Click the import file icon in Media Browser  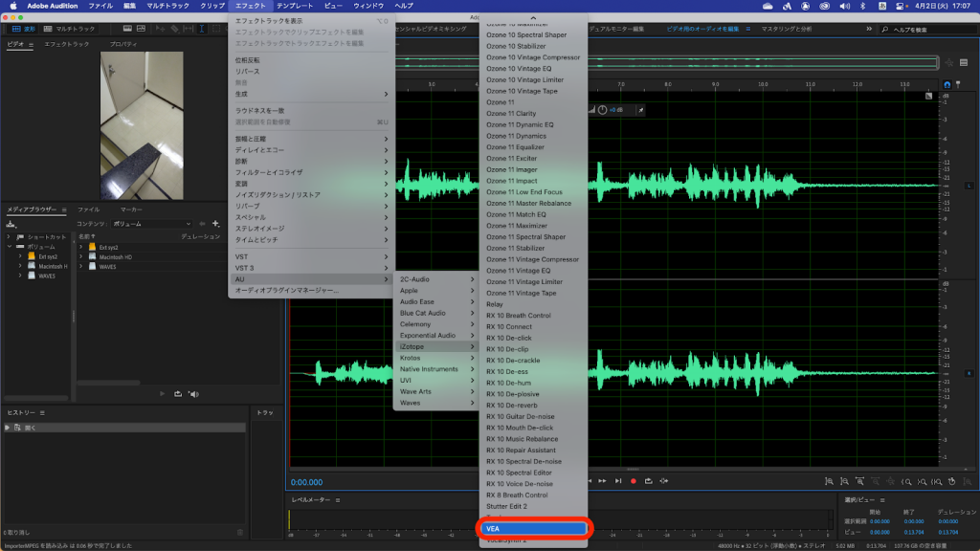click(x=11, y=224)
